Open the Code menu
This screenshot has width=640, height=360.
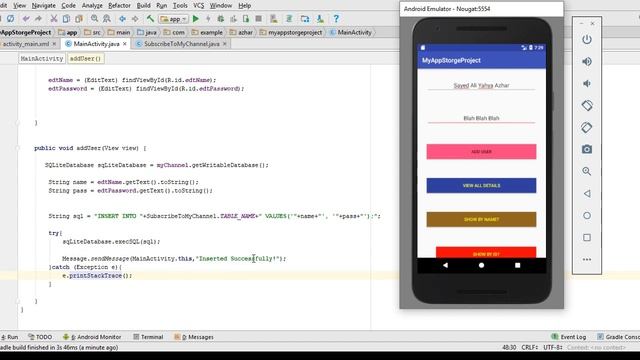click(x=69, y=6)
